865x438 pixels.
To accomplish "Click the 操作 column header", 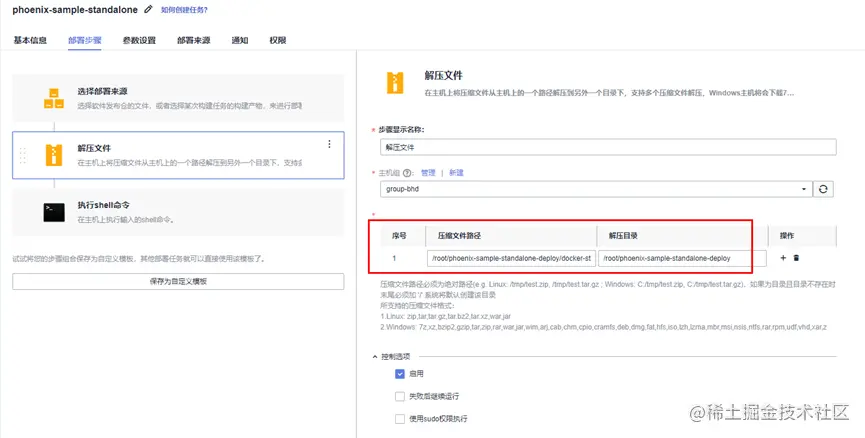I will pyautogui.click(x=787, y=236).
